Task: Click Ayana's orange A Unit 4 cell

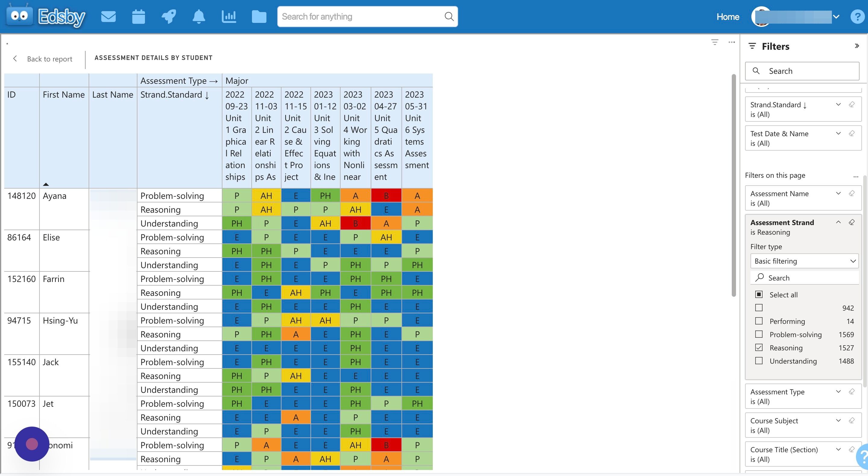Action: coord(356,196)
